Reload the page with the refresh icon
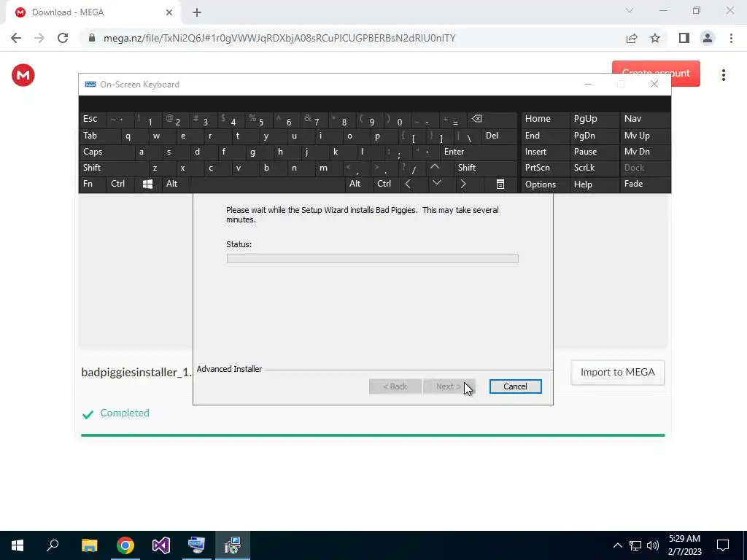 tap(63, 38)
